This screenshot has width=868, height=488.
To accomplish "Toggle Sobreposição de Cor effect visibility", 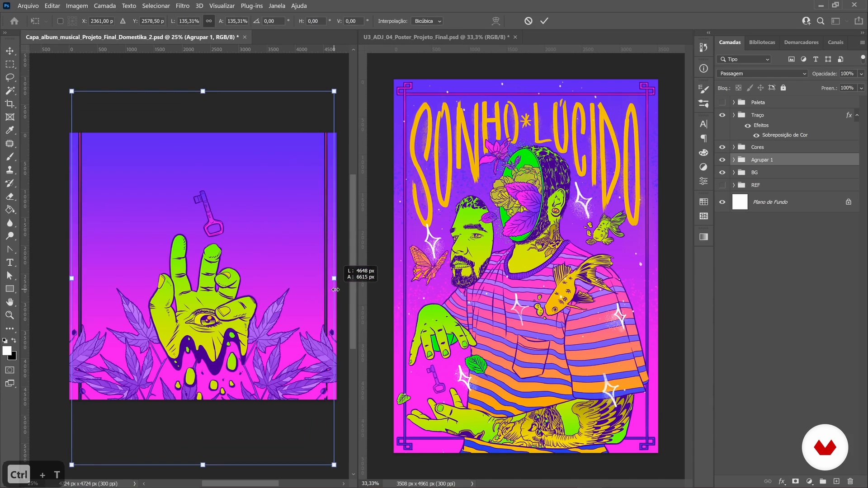I will pyautogui.click(x=756, y=135).
